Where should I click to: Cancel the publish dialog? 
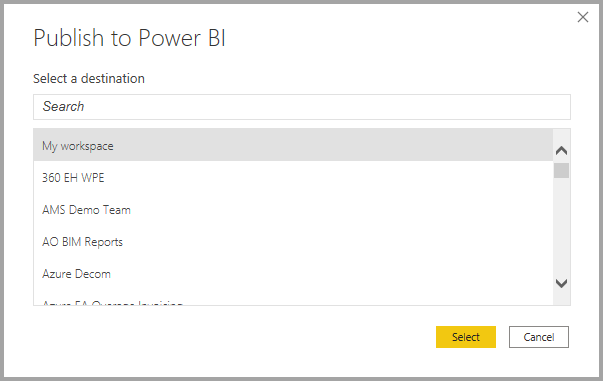pos(539,337)
